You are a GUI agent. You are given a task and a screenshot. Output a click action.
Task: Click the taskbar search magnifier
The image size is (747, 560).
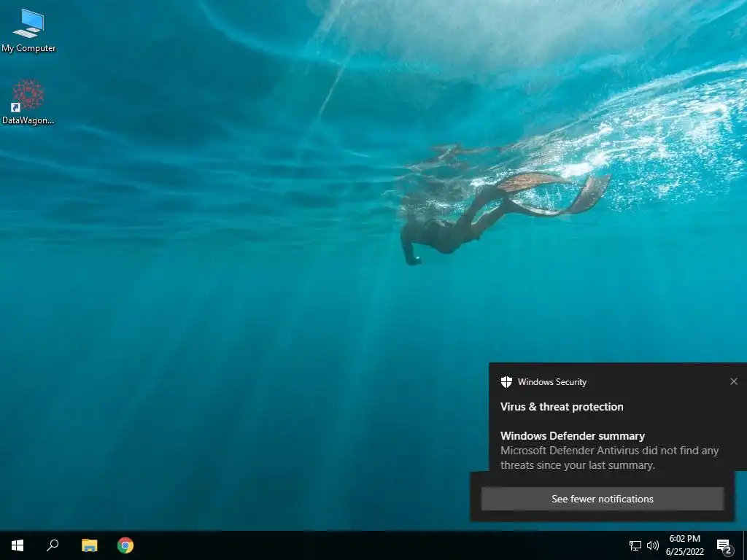point(53,545)
